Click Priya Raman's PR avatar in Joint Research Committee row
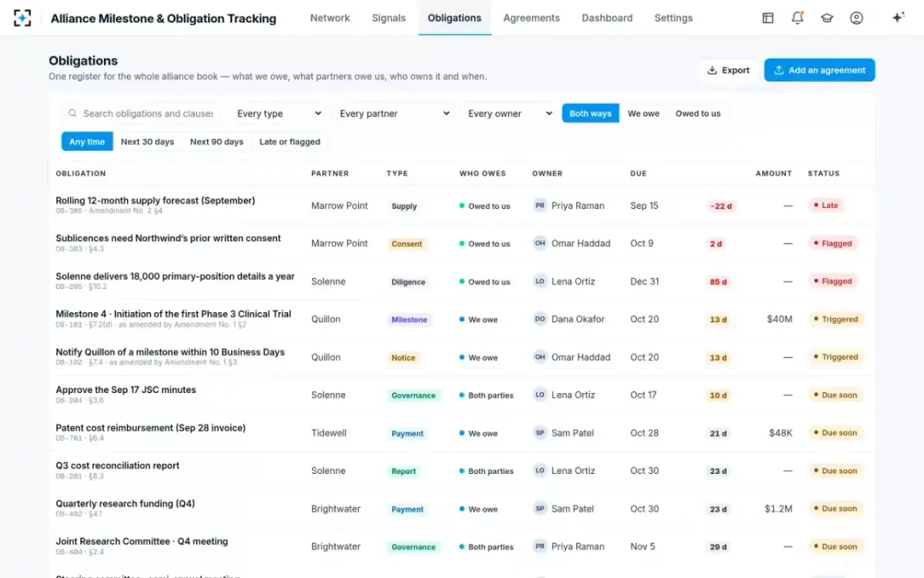This screenshot has height=578, width=924. pyautogui.click(x=540, y=546)
